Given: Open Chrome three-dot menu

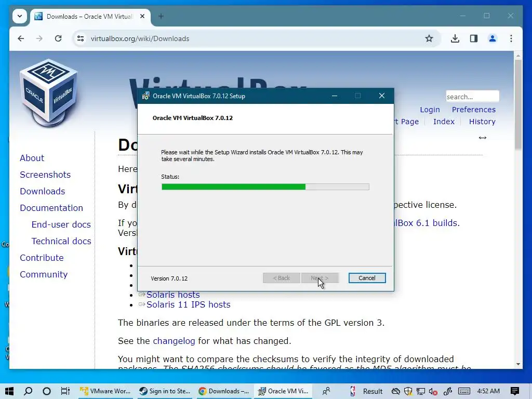Looking at the screenshot, I should (511, 38).
